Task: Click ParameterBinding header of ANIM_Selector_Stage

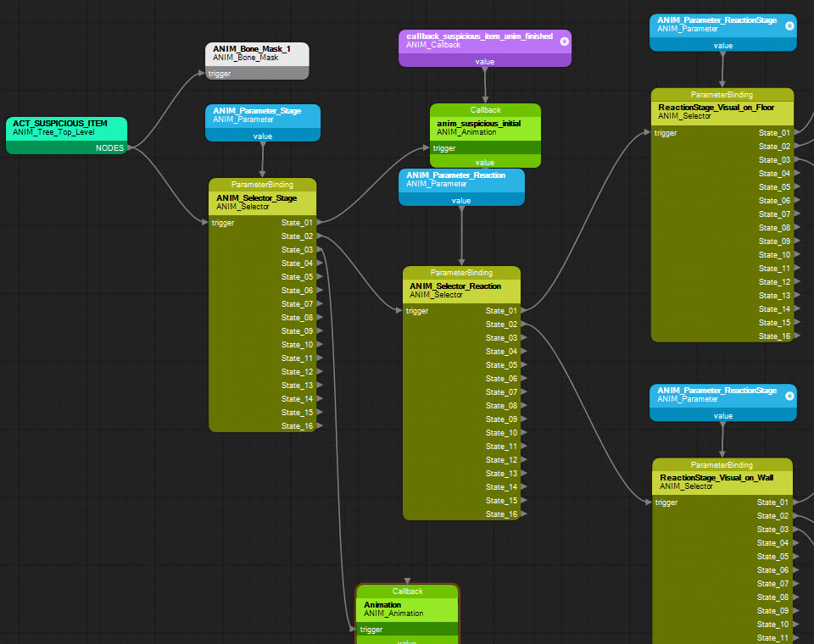Action: tap(262, 185)
